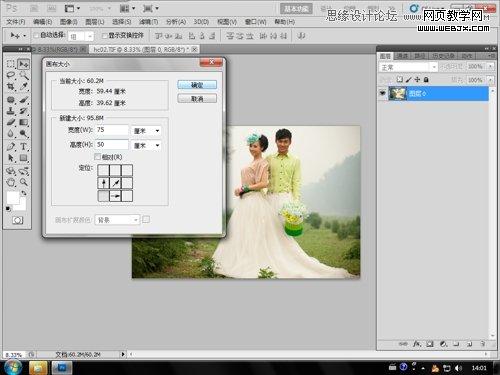This screenshot has height=375, width=500.
Task: Open Windows Explorer from the taskbar
Action: click(x=38, y=367)
